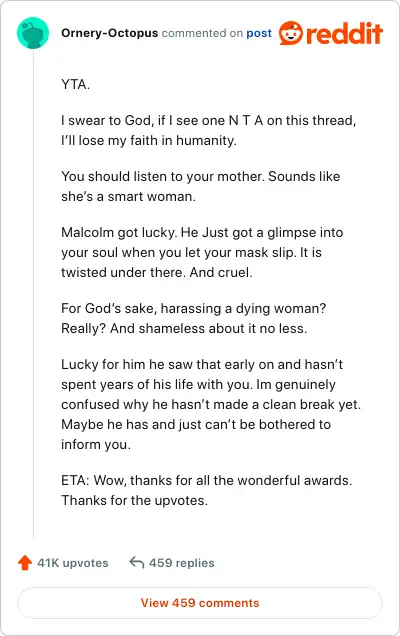
Task: Click the Ornery-Octopus avatar image
Action: point(33,33)
